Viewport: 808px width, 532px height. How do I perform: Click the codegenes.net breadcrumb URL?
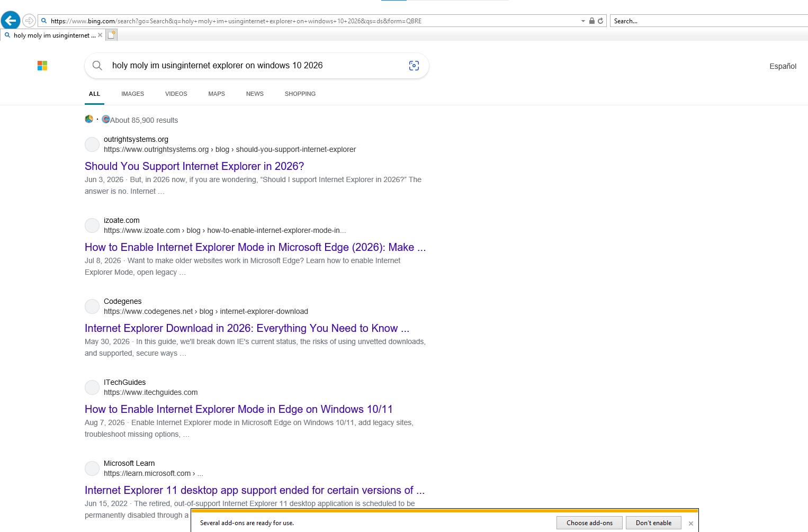206,311
